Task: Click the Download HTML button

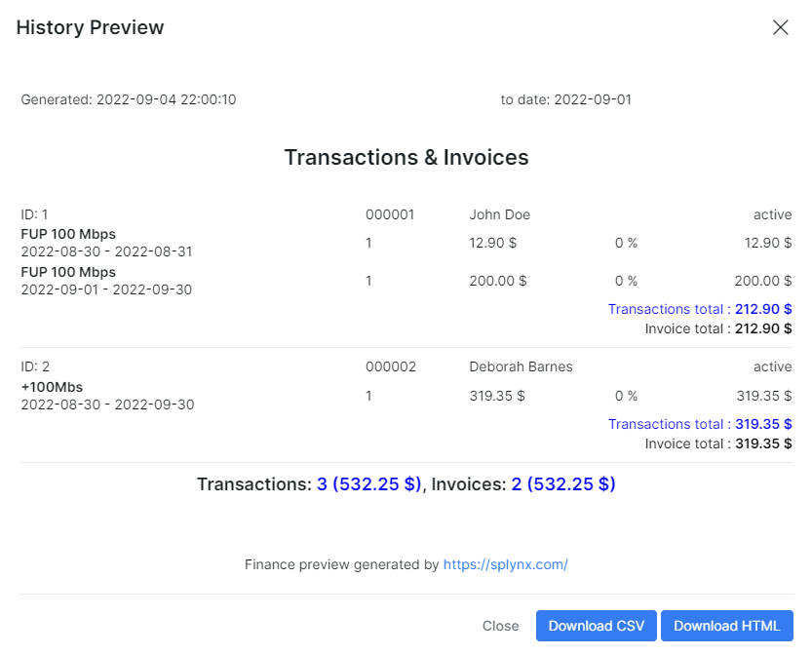Action: (726, 626)
